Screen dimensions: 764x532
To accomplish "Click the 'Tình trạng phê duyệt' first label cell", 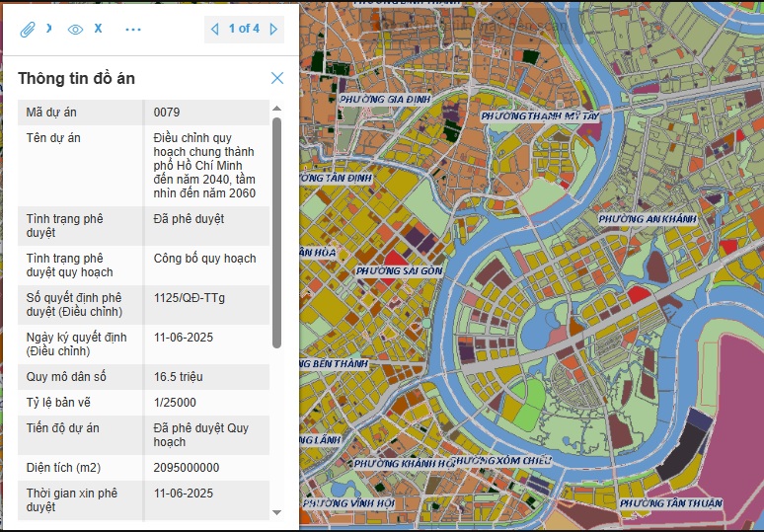I will [x=80, y=226].
